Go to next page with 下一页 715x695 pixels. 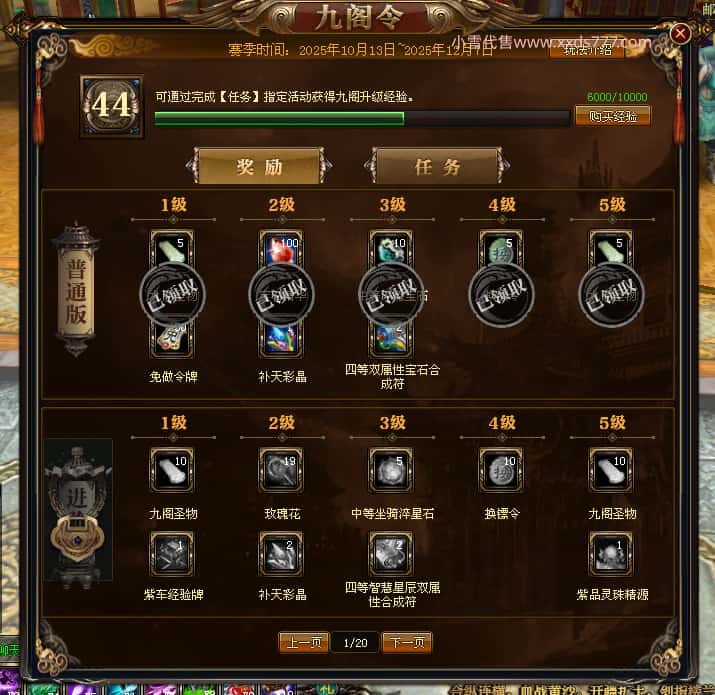[407, 643]
